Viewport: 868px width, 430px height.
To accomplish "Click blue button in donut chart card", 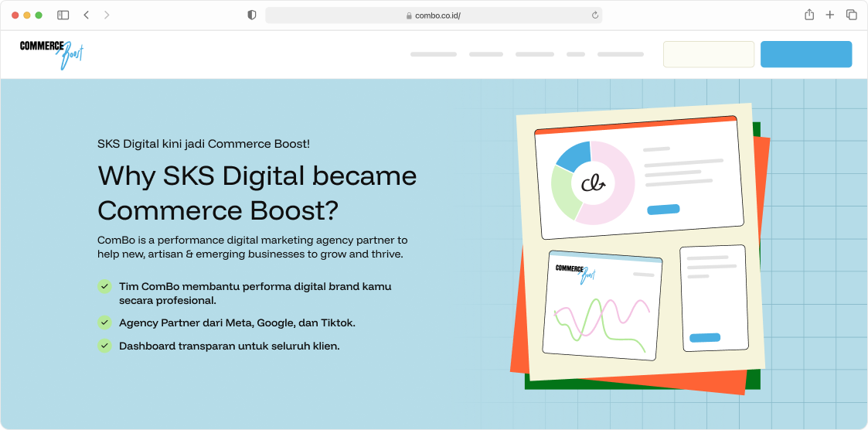I will [x=663, y=210].
